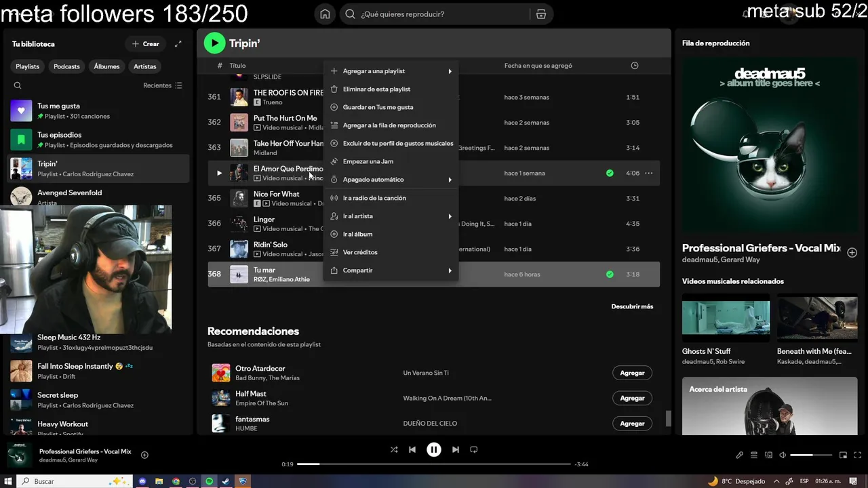Open 'Tus episodios' in the library

tap(100, 140)
